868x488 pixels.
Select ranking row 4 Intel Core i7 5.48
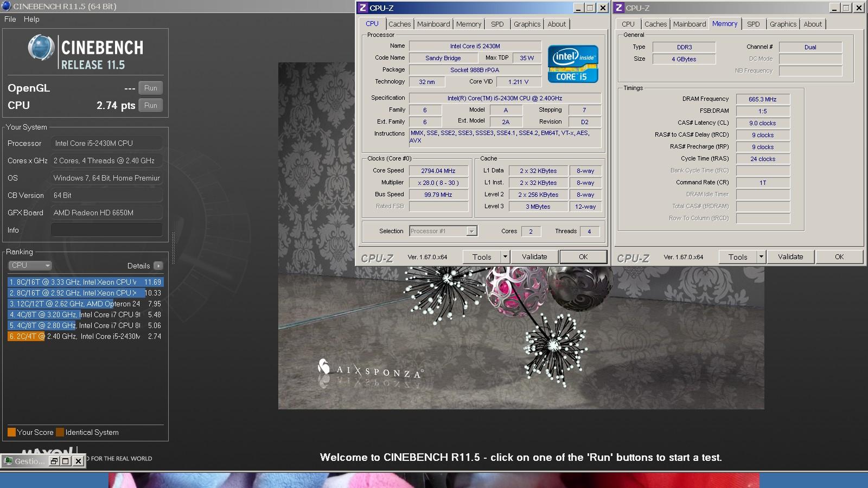pyautogui.click(x=85, y=314)
